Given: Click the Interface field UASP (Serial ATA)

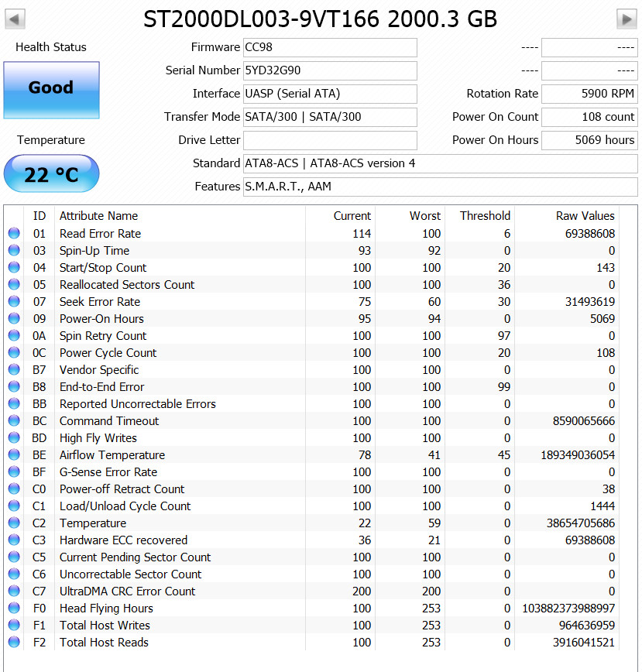Looking at the screenshot, I should tap(330, 94).
